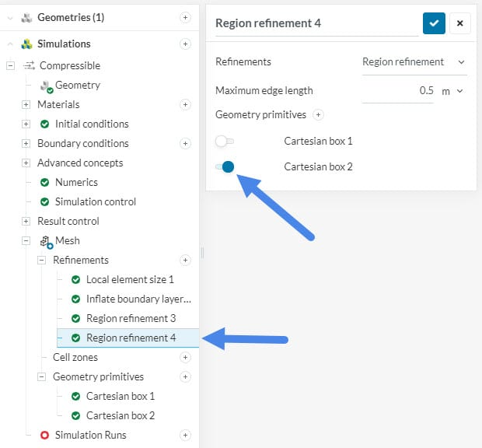482x448 pixels.
Task: Open the unit dropdown next to m
Action: [x=459, y=91]
